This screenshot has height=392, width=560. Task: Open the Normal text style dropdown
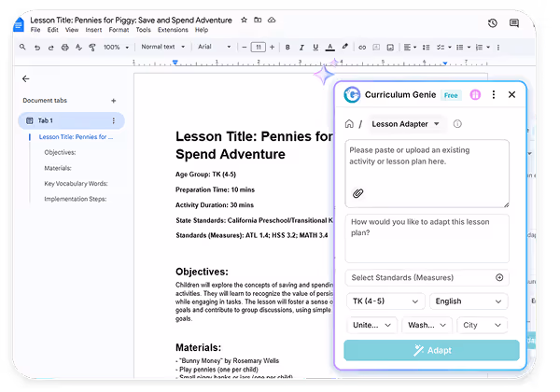tap(162, 47)
